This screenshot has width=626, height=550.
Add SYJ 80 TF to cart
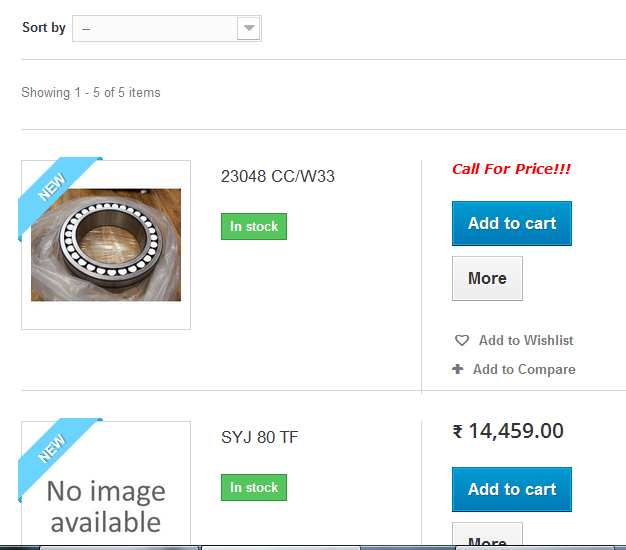[x=512, y=489]
